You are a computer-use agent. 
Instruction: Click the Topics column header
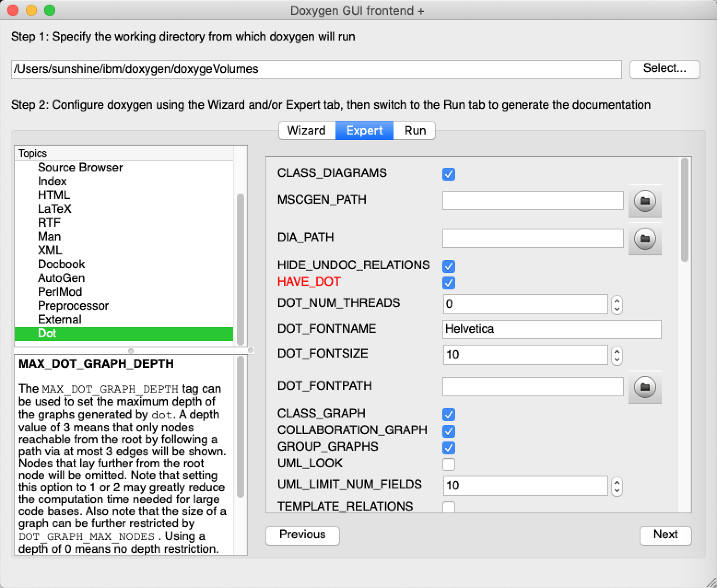pyautogui.click(x=124, y=153)
